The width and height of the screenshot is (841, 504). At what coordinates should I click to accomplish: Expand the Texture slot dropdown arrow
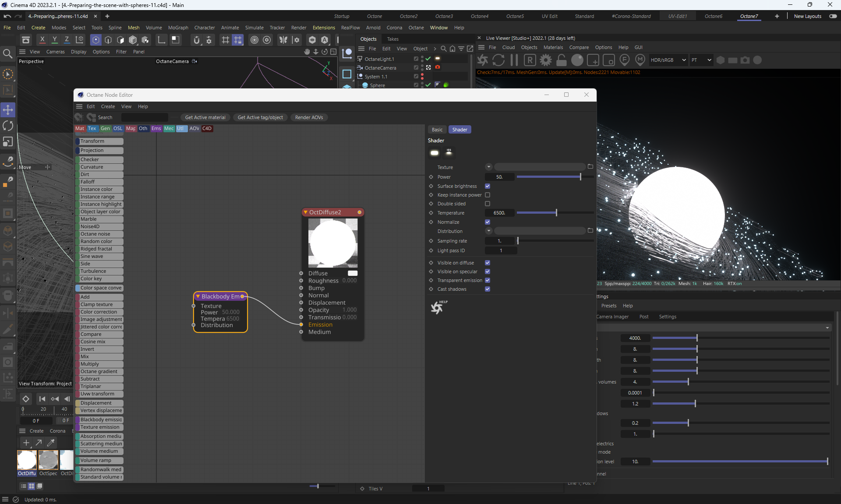coord(489,167)
